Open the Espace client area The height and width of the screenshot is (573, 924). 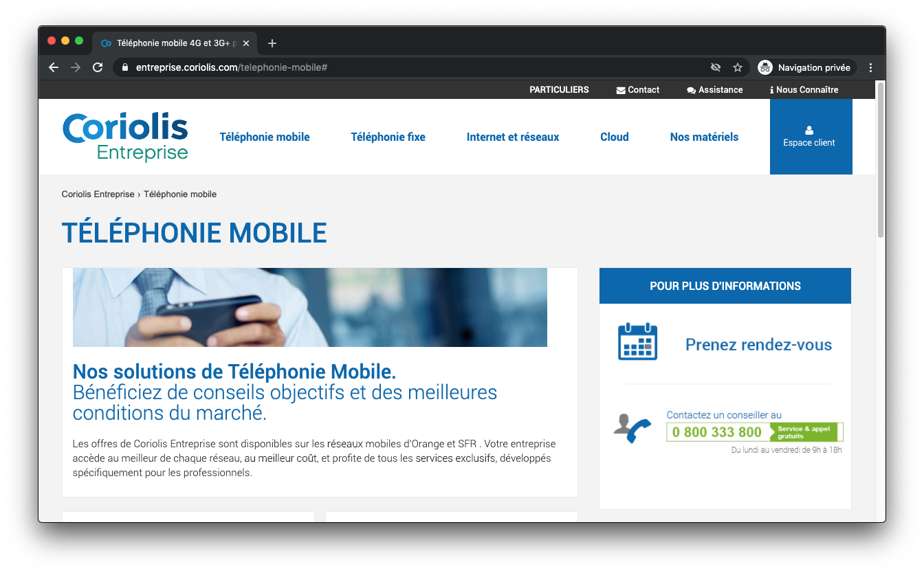click(811, 137)
